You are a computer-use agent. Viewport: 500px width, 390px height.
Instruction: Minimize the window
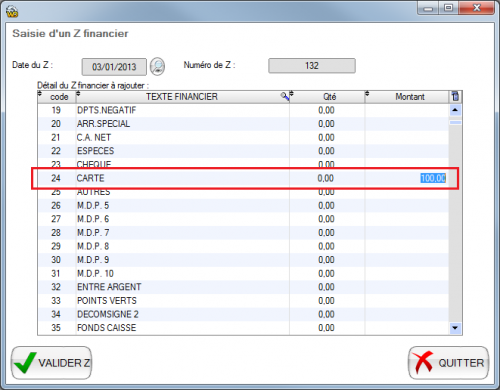click(x=428, y=8)
